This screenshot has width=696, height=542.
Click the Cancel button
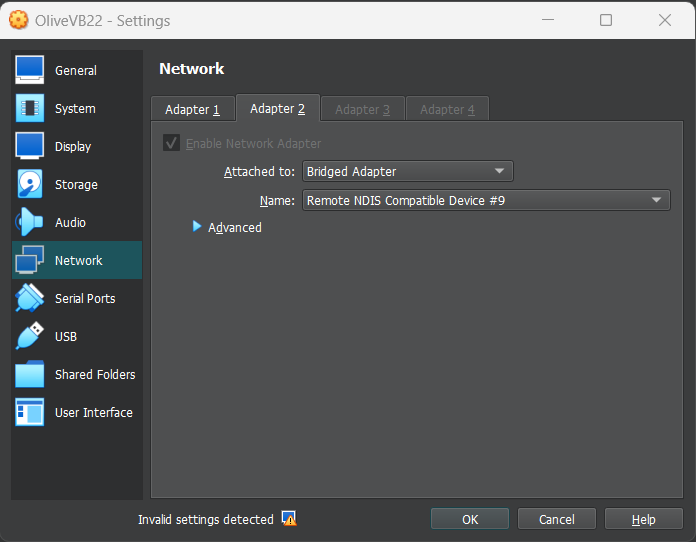tap(557, 519)
